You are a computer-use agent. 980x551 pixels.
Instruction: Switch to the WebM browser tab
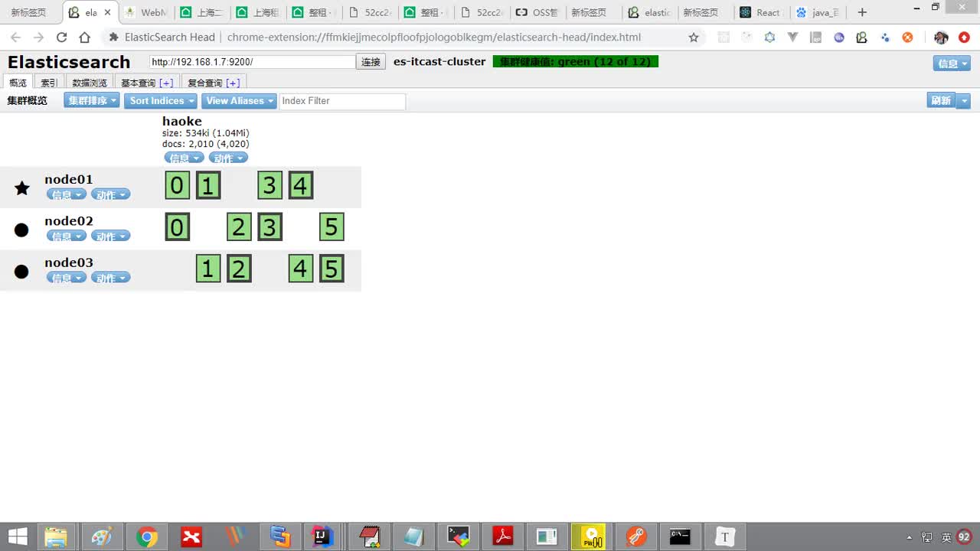146,12
